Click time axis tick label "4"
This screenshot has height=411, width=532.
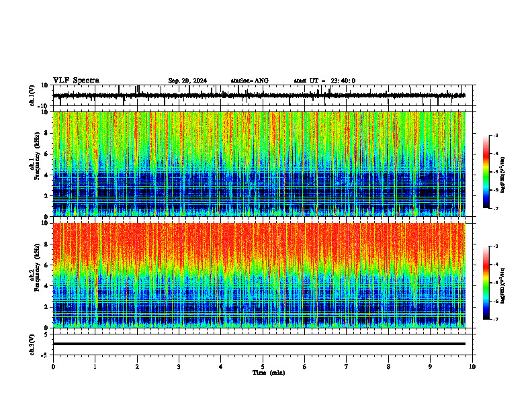(221, 367)
